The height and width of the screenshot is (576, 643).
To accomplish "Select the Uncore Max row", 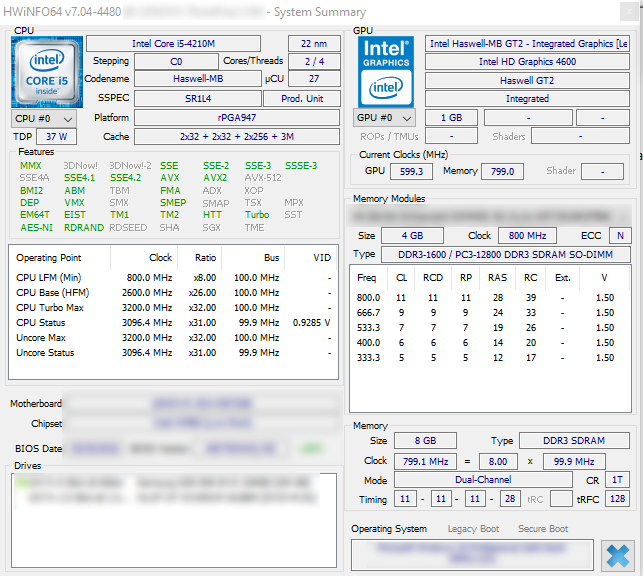I will click(173, 338).
